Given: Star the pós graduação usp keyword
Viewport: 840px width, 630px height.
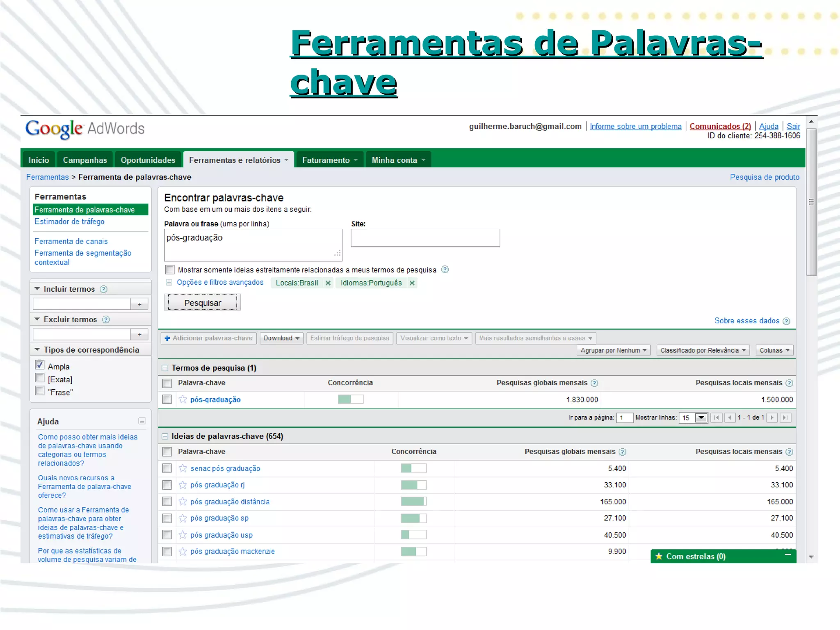Looking at the screenshot, I should (183, 534).
